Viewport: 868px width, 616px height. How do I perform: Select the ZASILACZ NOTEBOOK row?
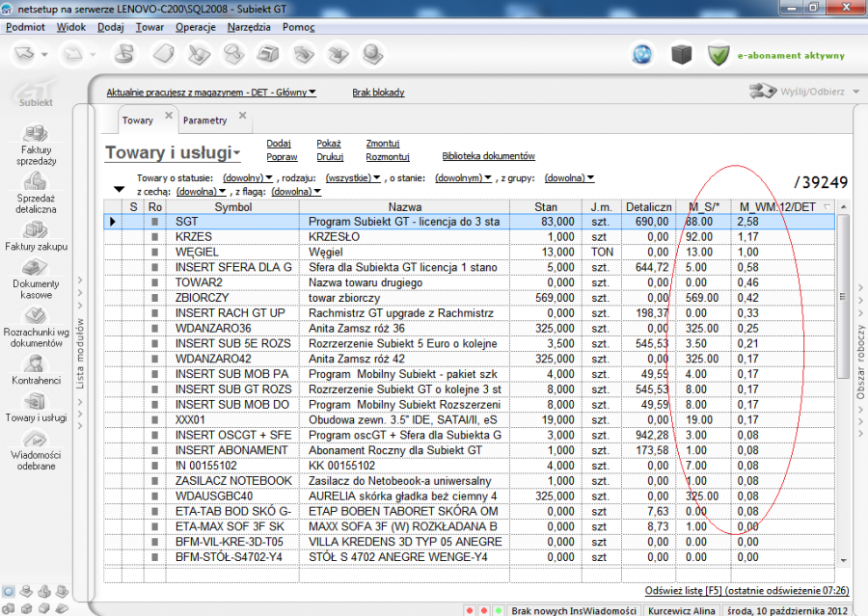(469, 481)
